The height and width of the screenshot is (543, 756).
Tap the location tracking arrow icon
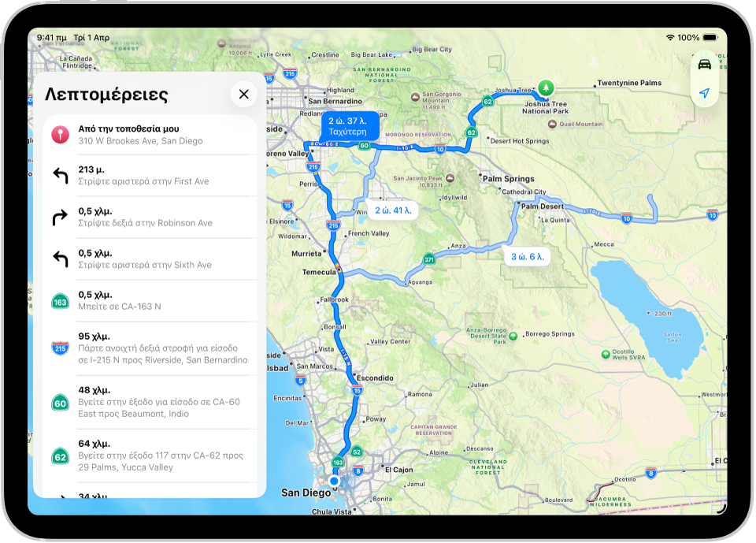click(704, 93)
